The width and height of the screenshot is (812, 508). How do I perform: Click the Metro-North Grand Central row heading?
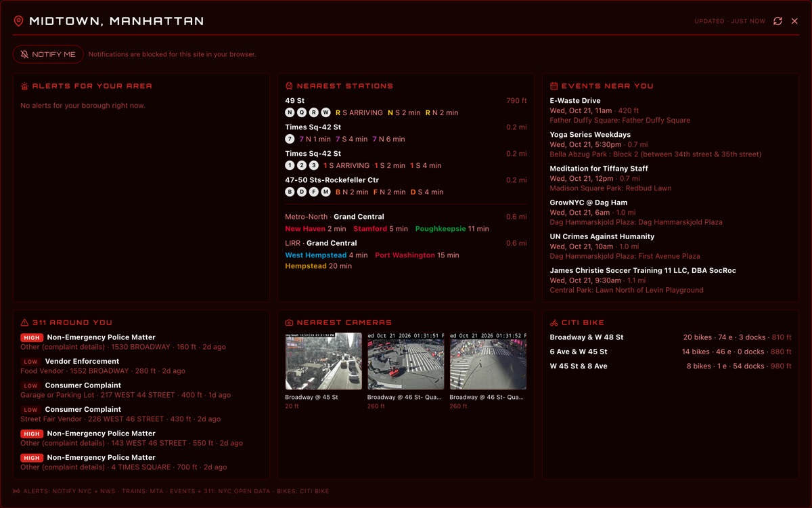click(x=334, y=217)
